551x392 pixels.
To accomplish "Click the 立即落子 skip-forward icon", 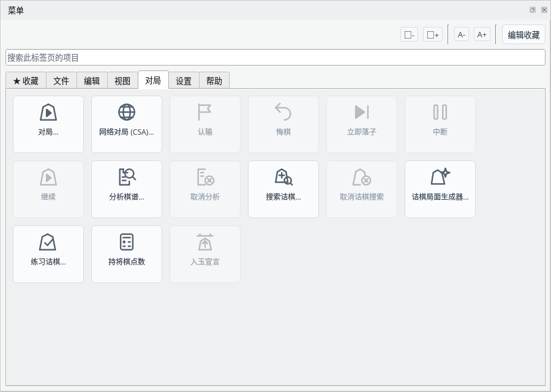I will (362, 113).
